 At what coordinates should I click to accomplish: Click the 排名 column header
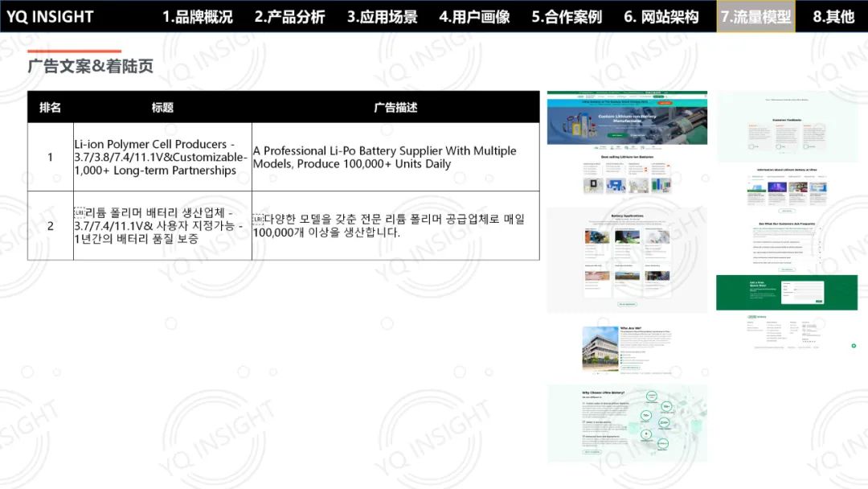click(51, 108)
